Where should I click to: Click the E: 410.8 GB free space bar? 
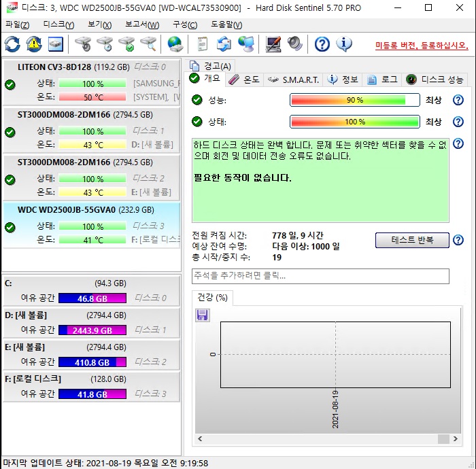coord(92,362)
